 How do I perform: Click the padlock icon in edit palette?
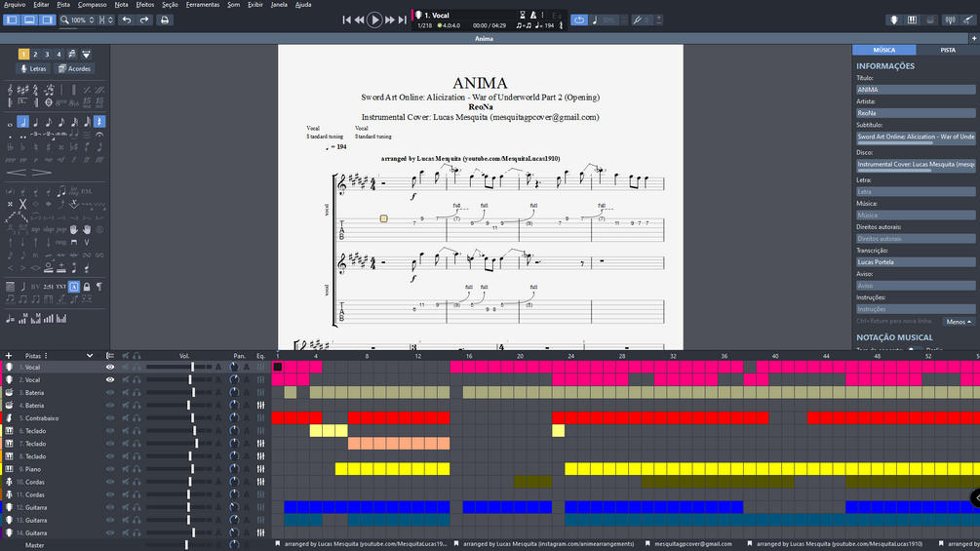[87, 287]
